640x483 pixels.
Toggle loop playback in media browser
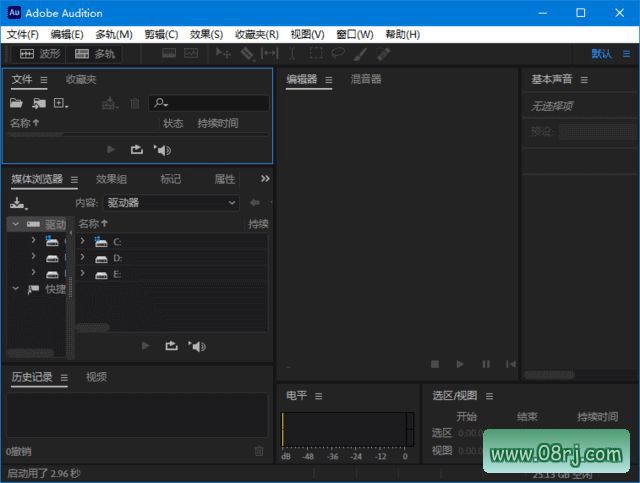pos(171,346)
